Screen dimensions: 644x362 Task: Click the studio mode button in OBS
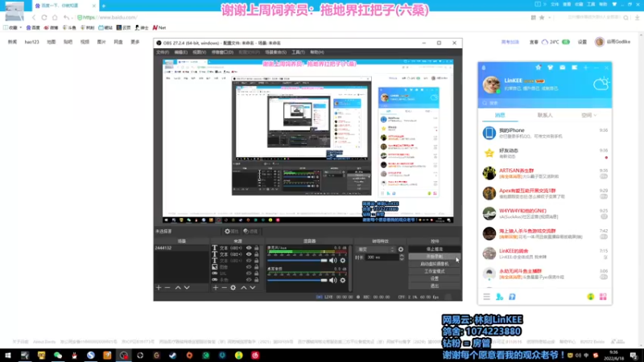click(x=435, y=271)
